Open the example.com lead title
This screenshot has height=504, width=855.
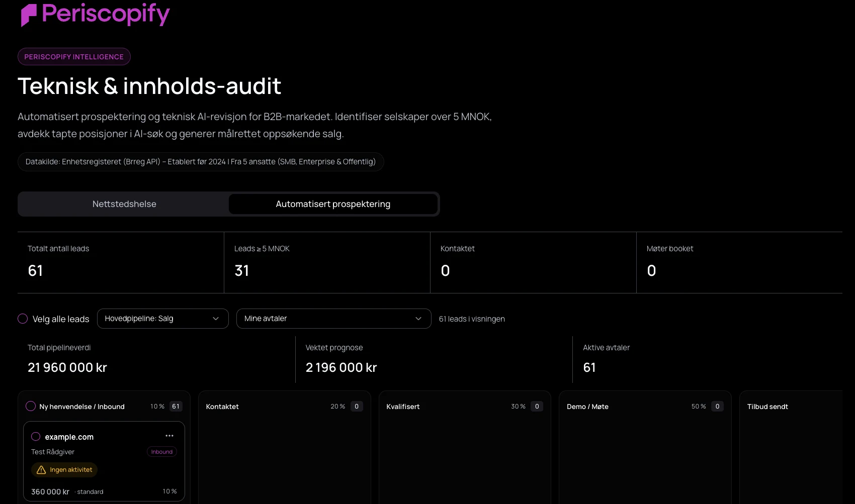[69, 437]
